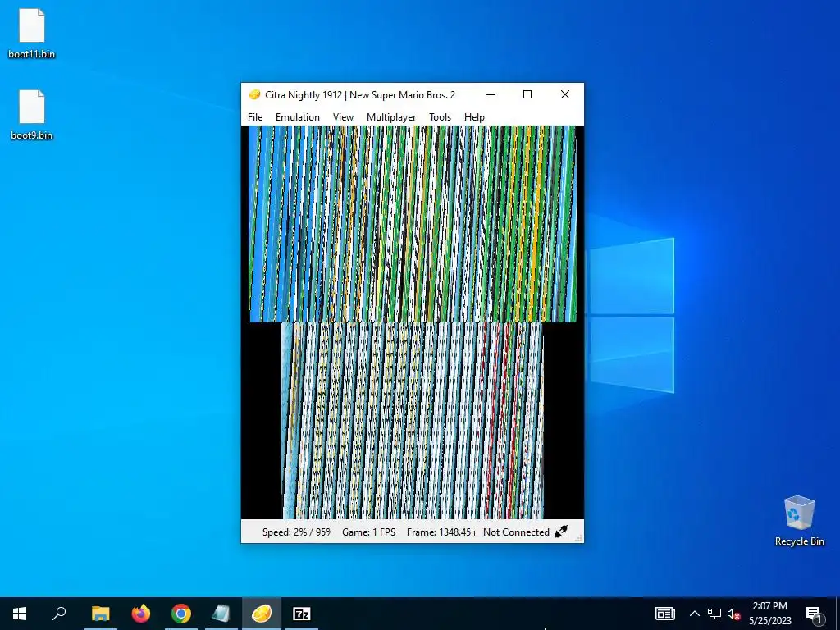Viewport: 840px width, 630px height.
Task: Open the Emulation menu
Action: tap(297, 116)
